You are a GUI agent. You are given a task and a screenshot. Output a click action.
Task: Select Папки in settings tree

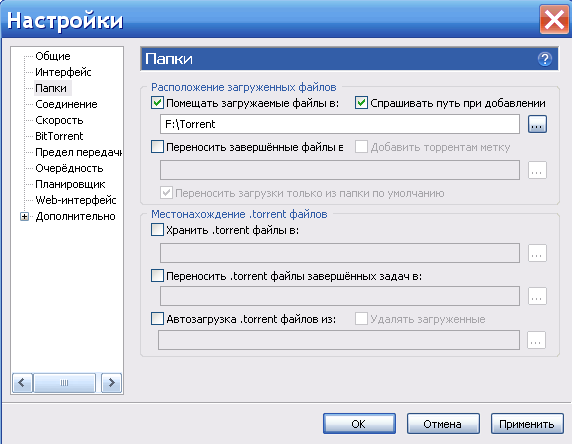coord(51,88)
